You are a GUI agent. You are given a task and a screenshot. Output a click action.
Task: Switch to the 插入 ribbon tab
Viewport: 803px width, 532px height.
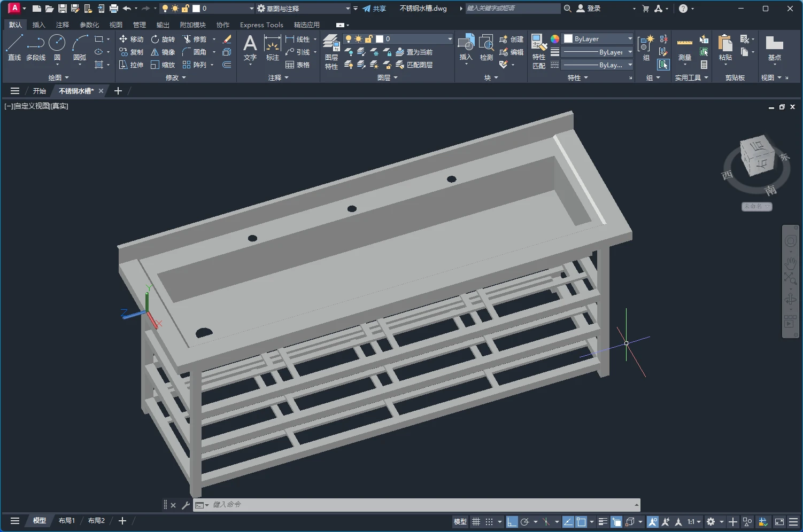(x=38, y=25)
